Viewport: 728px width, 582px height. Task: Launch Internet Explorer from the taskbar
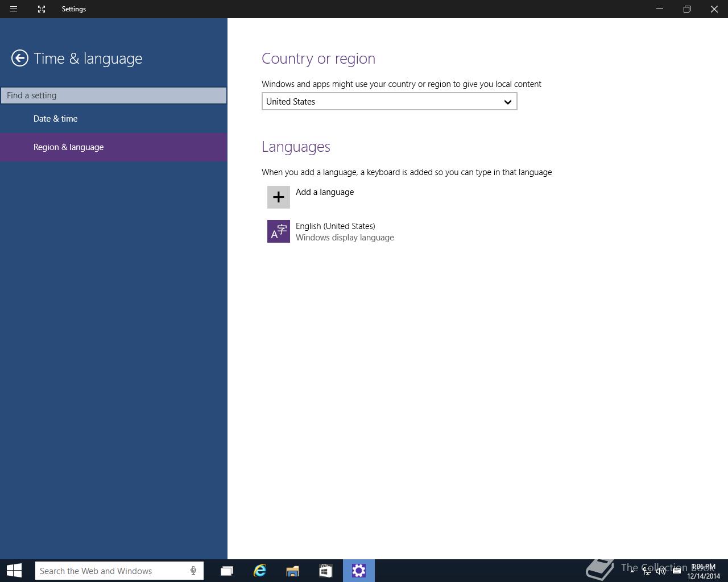coord(259,571)
